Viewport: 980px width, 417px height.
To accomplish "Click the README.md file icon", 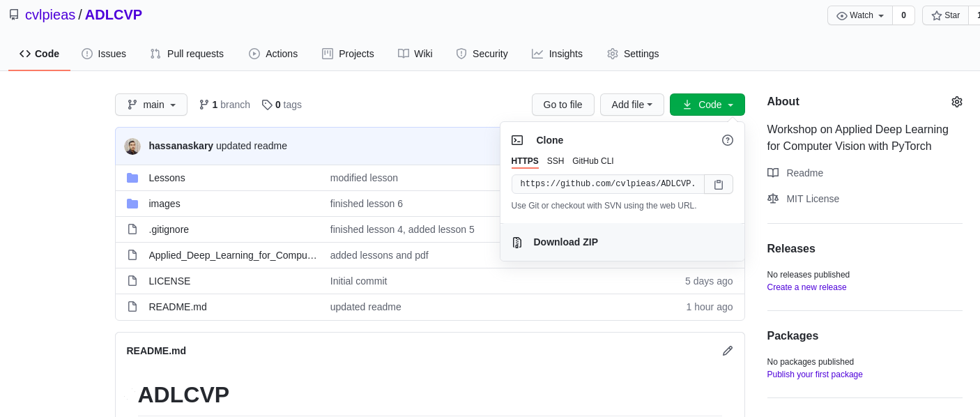I will click(132, 307).
